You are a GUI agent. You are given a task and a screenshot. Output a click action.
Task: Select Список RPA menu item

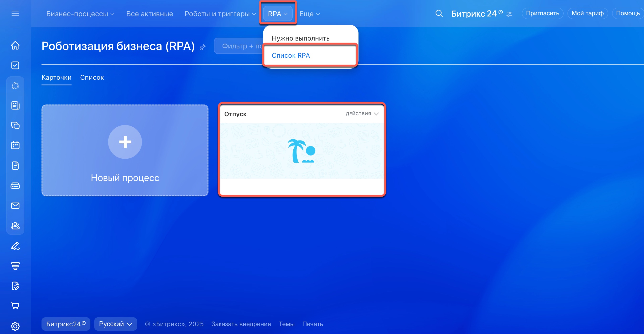291,56
